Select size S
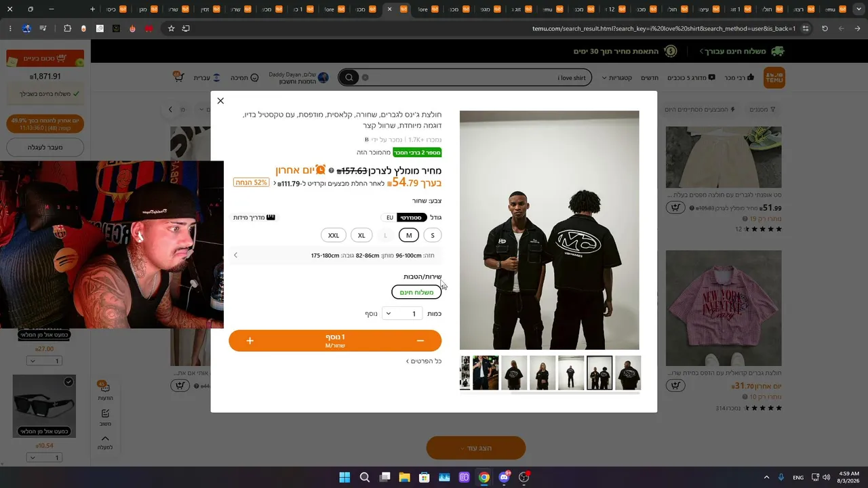The image size is (868, 488). point(433,235)
